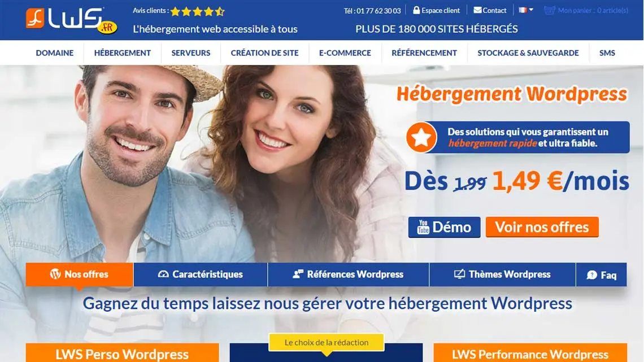The width and height of the screenshot is (644, 362).
Task: Click the Voir nos offres button
Action: [x=542, y=227]
